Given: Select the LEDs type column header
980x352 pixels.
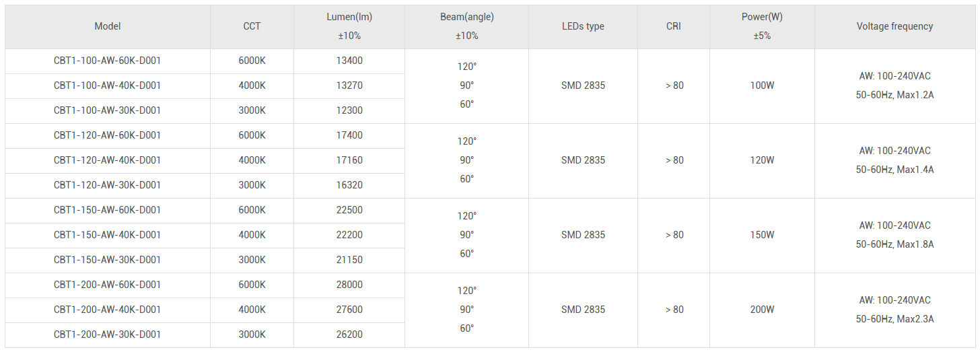Looking at the screenshot, I should [x=583, y=26].
